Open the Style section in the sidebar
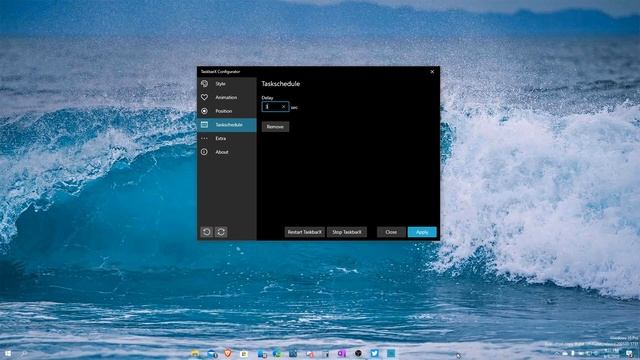The width and height of the screenshot is (640, 360). point(227,84)
